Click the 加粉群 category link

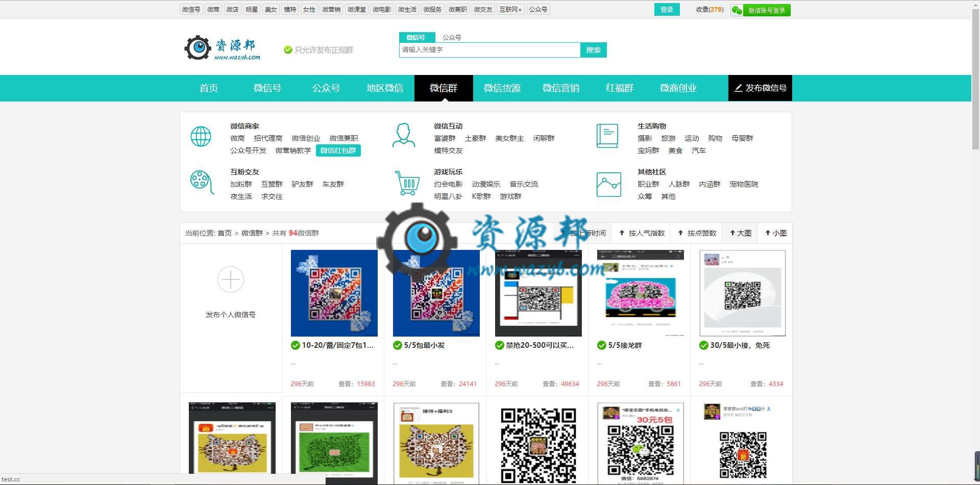(241, 184)
